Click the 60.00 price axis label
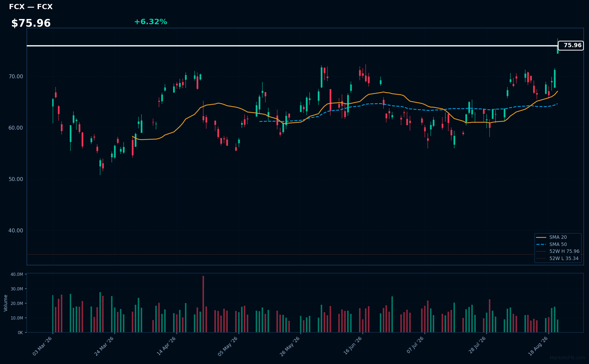Image resolution: width=589 pixels, height=364 pixels. click(16, 128)
